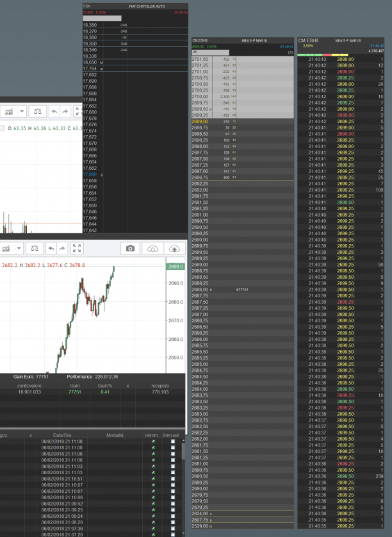Check imm.sel. box for 21:09:24 row
Image resolution: width=392 pixels, height=537 pixels.
(x=173, y=516)
